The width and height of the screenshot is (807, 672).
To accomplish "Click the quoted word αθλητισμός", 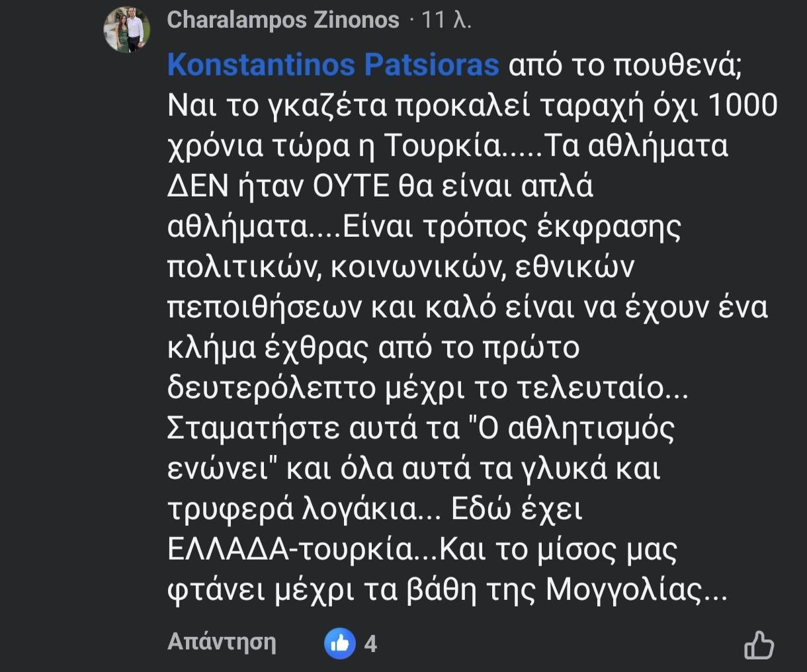I will point(591,430).
